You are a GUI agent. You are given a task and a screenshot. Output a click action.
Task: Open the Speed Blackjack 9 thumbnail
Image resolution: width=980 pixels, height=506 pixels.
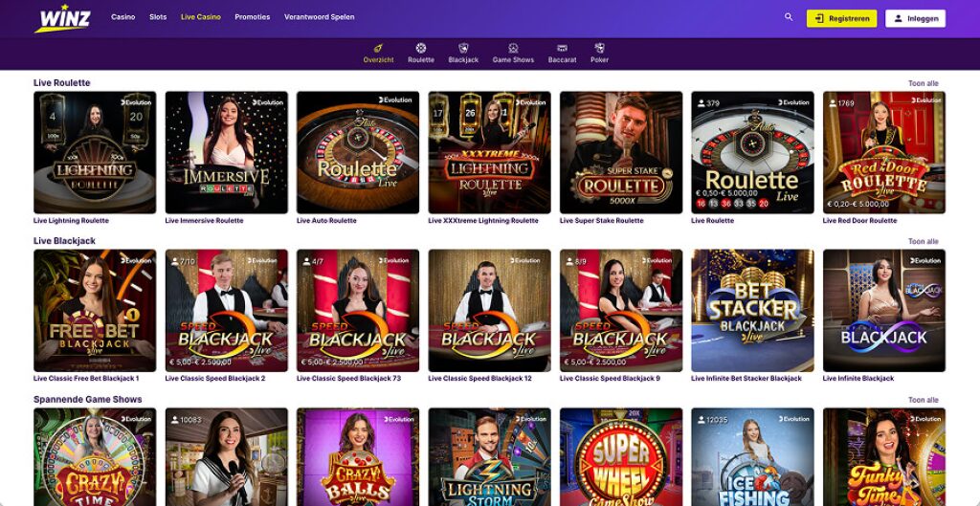click(x=621, y=311)
